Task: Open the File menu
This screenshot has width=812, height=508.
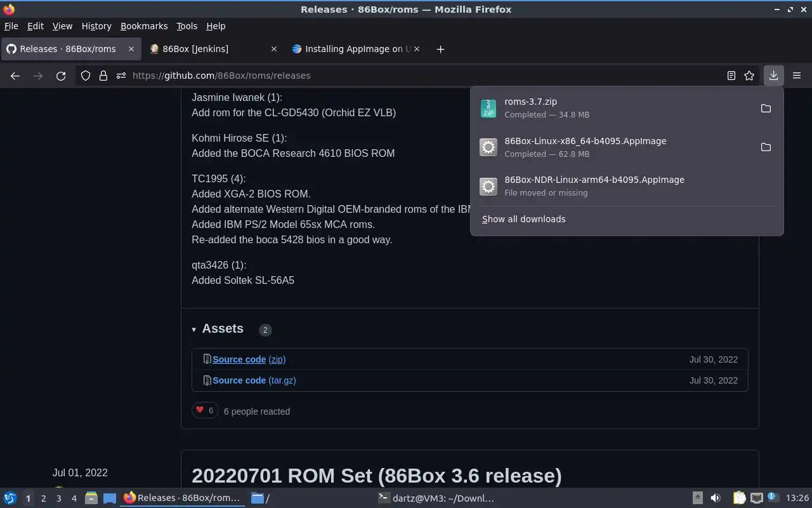Action: 11,26
